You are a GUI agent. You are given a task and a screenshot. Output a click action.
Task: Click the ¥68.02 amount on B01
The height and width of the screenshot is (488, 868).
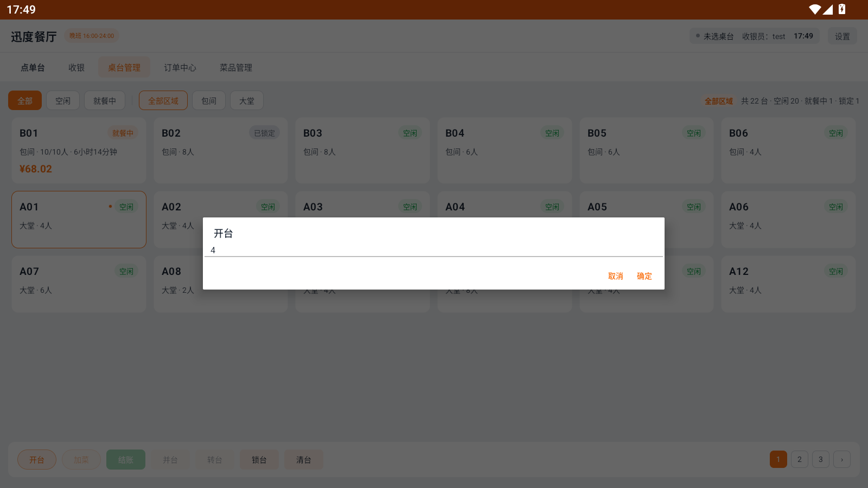(x=36, y=169)
